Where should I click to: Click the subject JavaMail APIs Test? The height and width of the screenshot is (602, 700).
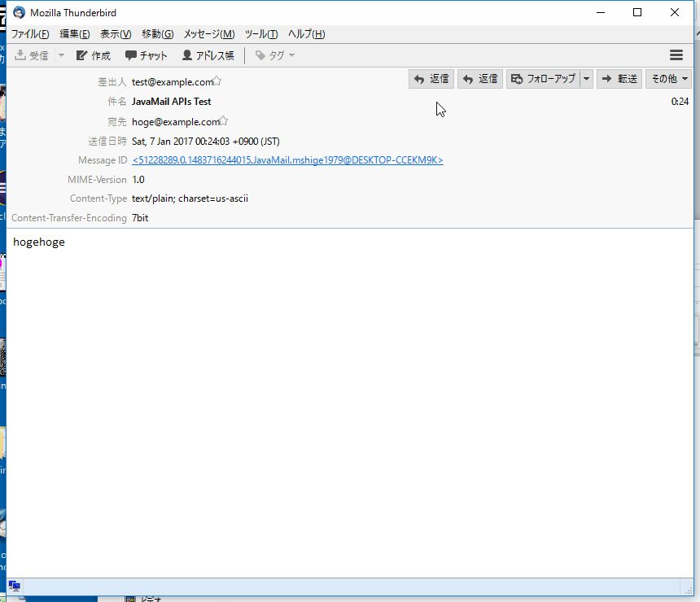pyautogui.click(x=172, y=102)
